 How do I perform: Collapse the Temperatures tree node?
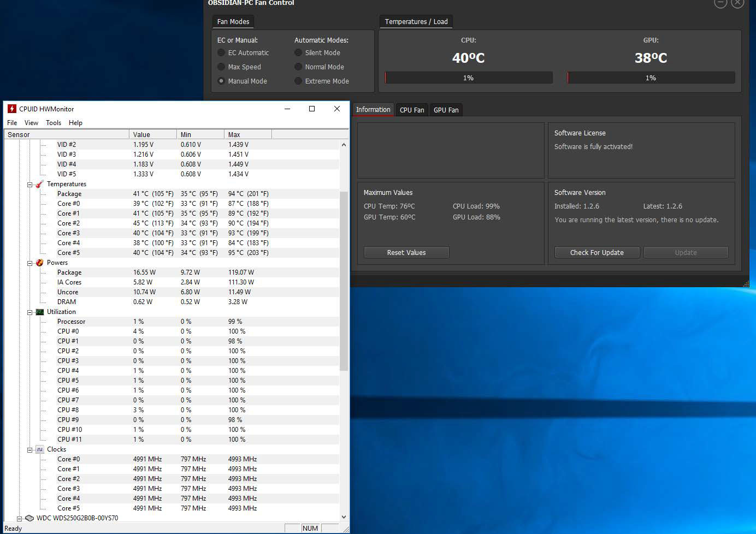click(30, 185)
